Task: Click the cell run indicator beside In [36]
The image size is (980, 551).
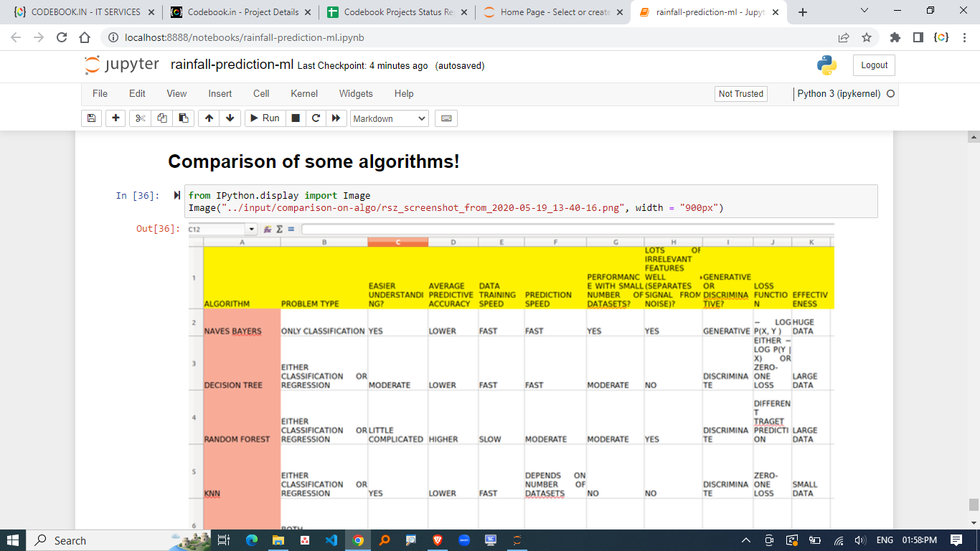Action: click(x=177, y=195)
